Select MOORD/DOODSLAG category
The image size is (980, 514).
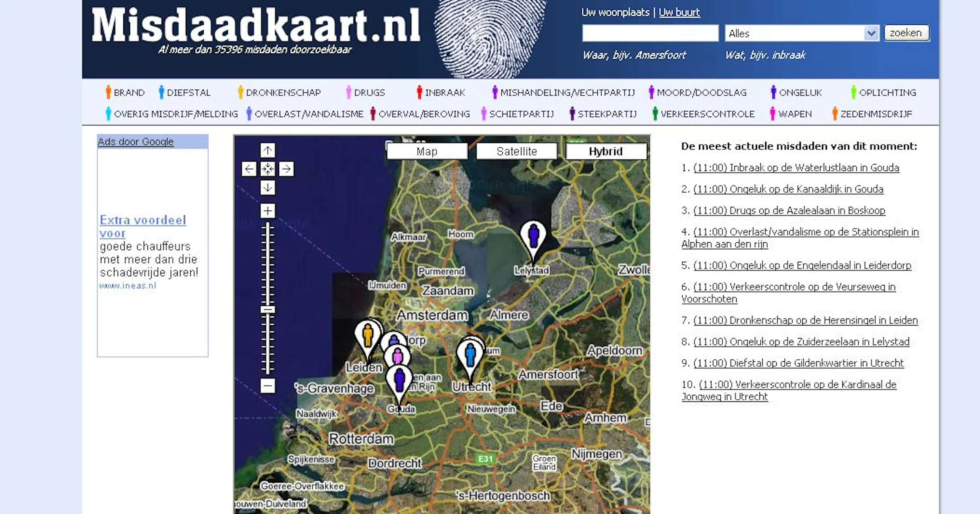pyautogui.click(x=697, y=92)
